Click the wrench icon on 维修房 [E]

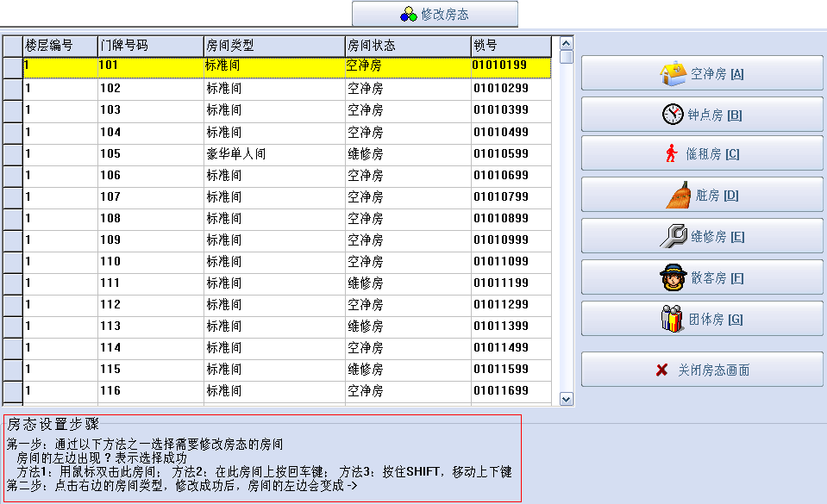(673, 236)
